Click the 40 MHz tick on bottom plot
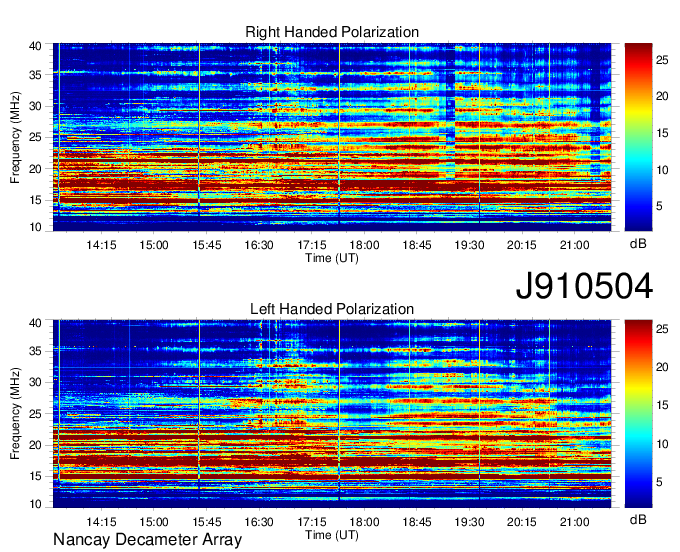680x552 pixels. pos(35,323)
